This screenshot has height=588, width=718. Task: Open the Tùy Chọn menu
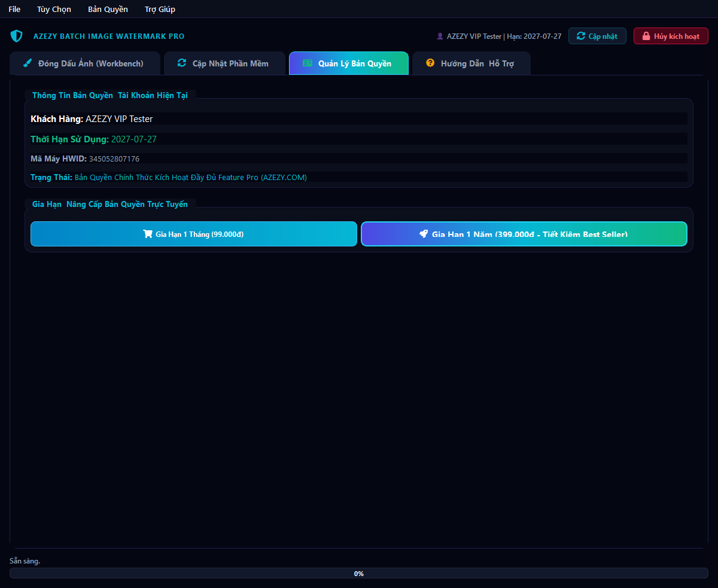click(54, 9)
